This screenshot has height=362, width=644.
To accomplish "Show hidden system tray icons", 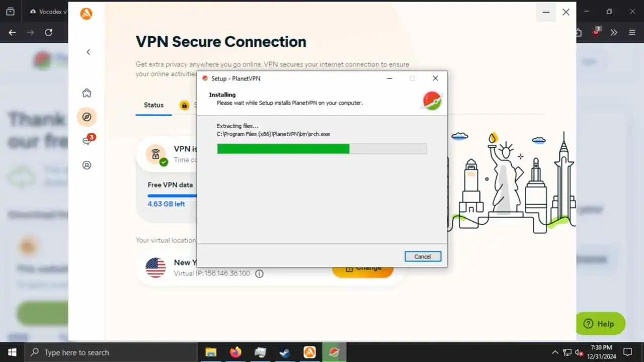I will [x=555, y=352].
